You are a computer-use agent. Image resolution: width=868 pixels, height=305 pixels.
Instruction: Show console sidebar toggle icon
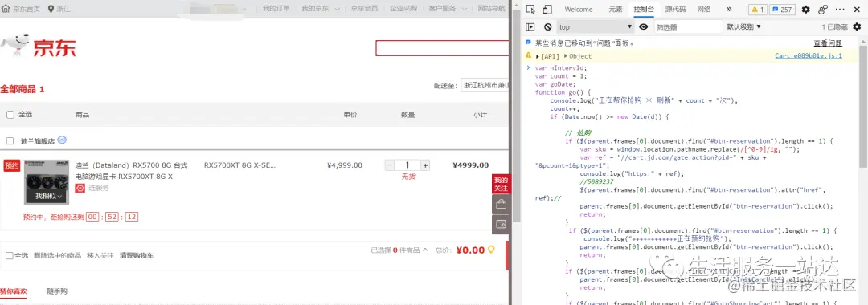tap(530, 26)
